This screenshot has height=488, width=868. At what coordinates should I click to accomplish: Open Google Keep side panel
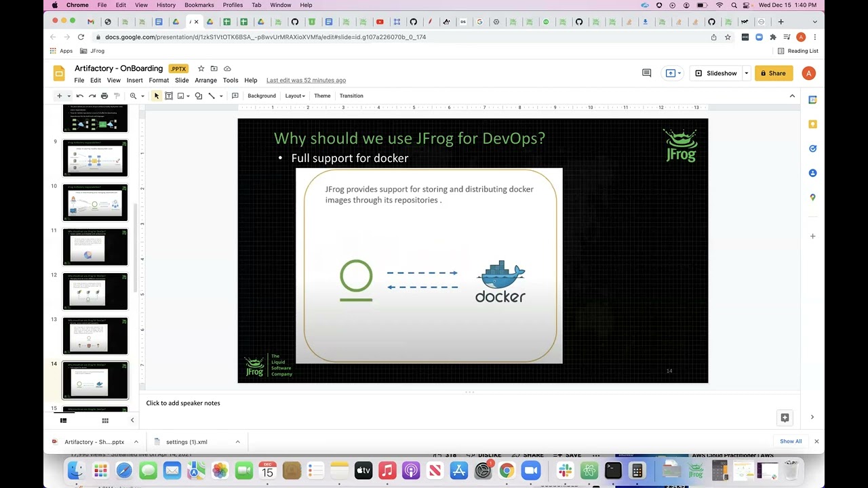point(812,124)
